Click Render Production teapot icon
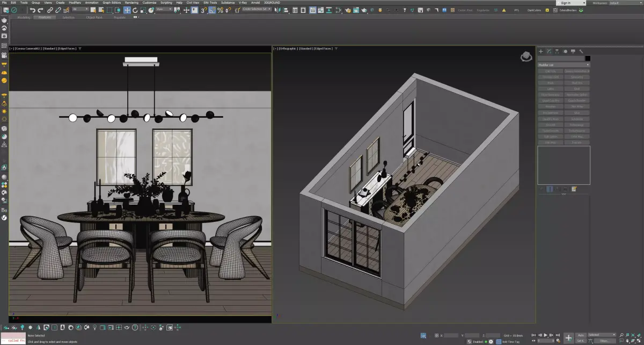The height and width of the screenshot is (345, 644). click(364, 10)
